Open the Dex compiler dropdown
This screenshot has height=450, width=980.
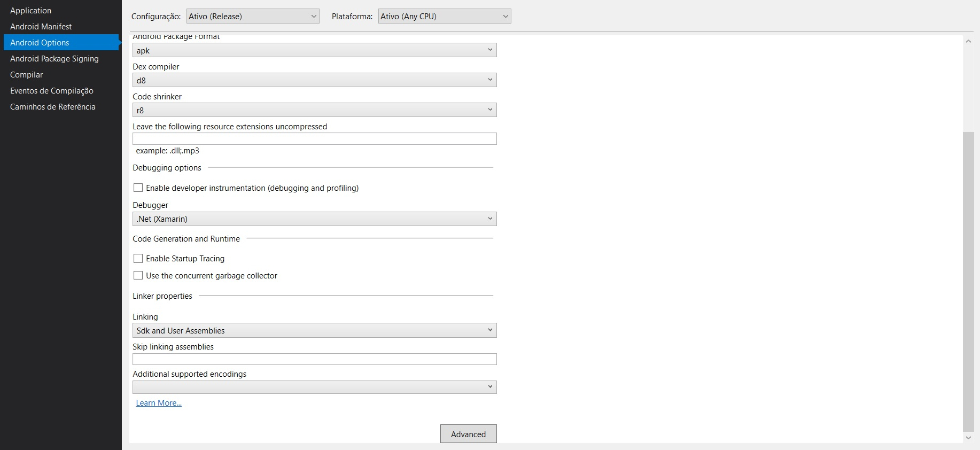tap(315, 80)
